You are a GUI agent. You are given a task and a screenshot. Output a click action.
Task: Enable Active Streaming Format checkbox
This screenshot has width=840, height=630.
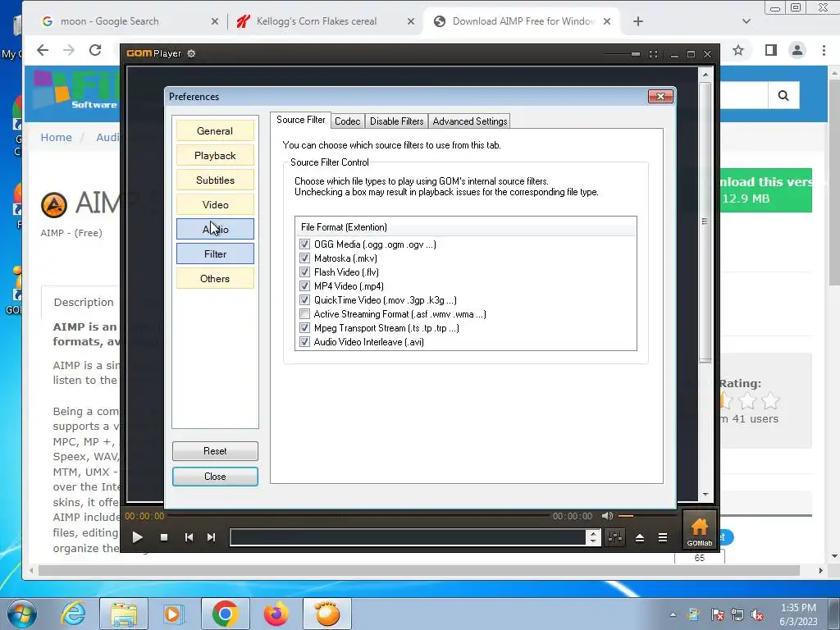(304, 314)
